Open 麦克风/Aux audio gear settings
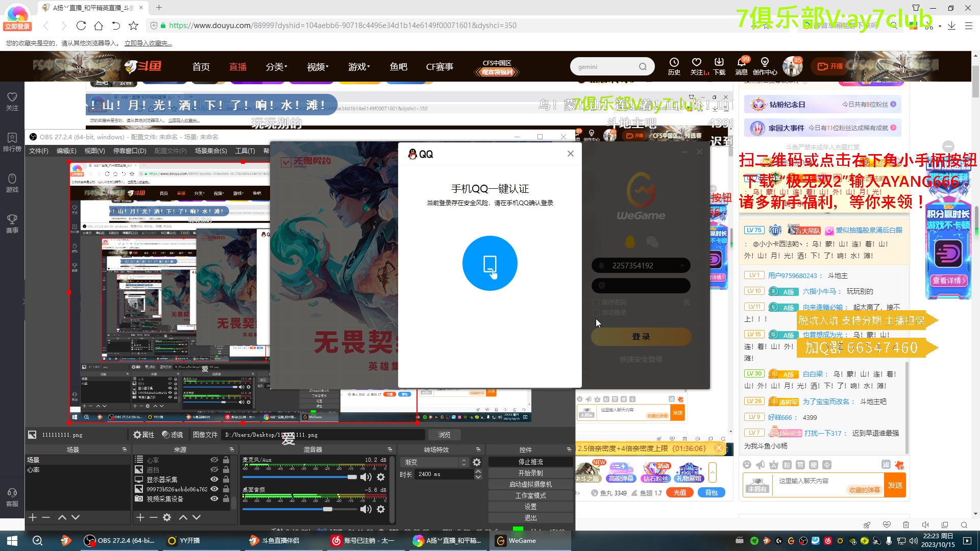This screenshot has width=980, height=551. coord(381,477)
